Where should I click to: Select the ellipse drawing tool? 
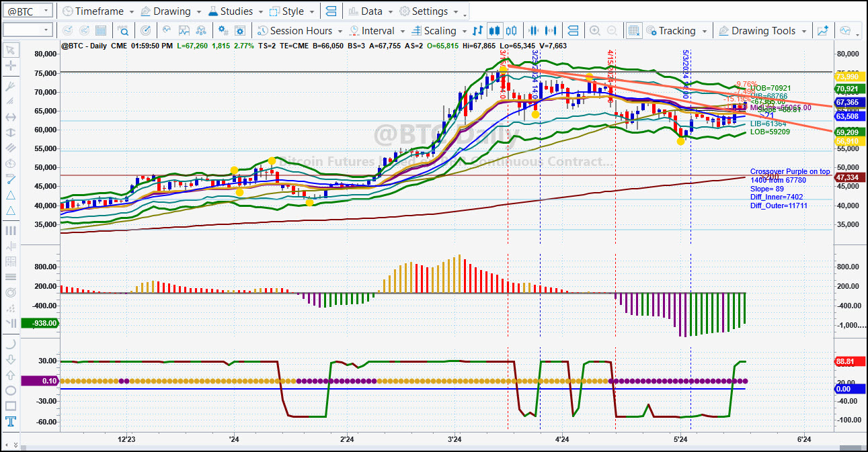(x=11, y=391)
